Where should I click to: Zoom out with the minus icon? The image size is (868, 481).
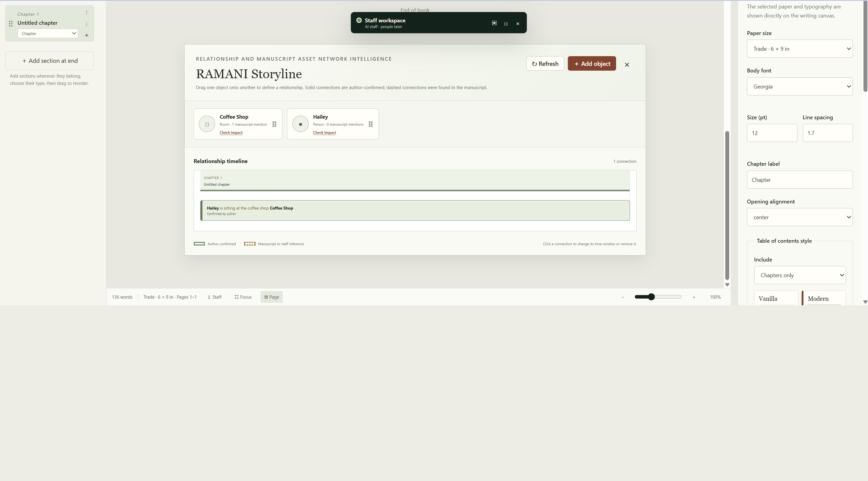click(623, 297)
